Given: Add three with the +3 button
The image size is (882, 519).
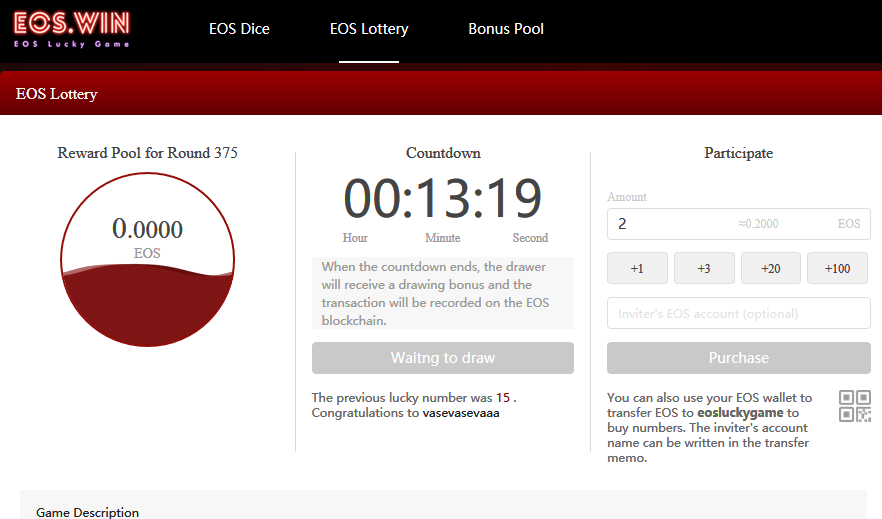Looking at the screenshot, I should [704, 268].
